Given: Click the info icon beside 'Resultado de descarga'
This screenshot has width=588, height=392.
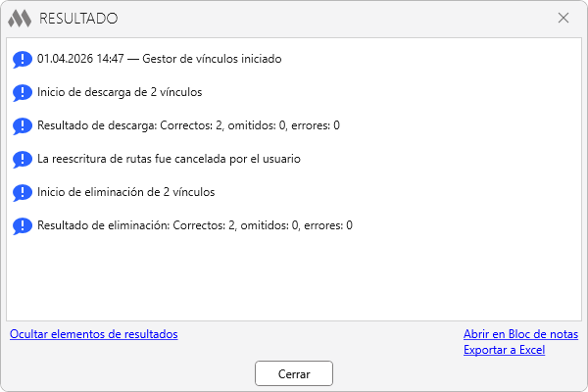Looking at the screenshot, I should tap(22, 126).
